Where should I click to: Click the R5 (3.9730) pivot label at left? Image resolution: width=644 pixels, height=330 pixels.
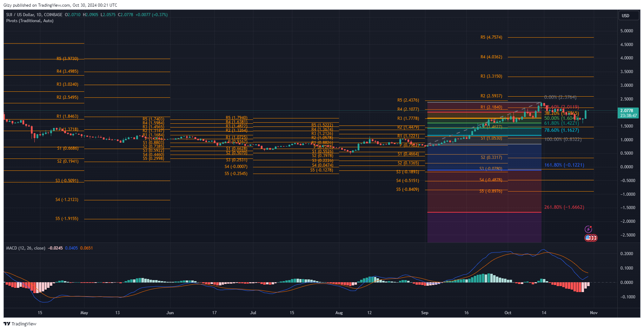pyautogui.click(x=67, y=59)
